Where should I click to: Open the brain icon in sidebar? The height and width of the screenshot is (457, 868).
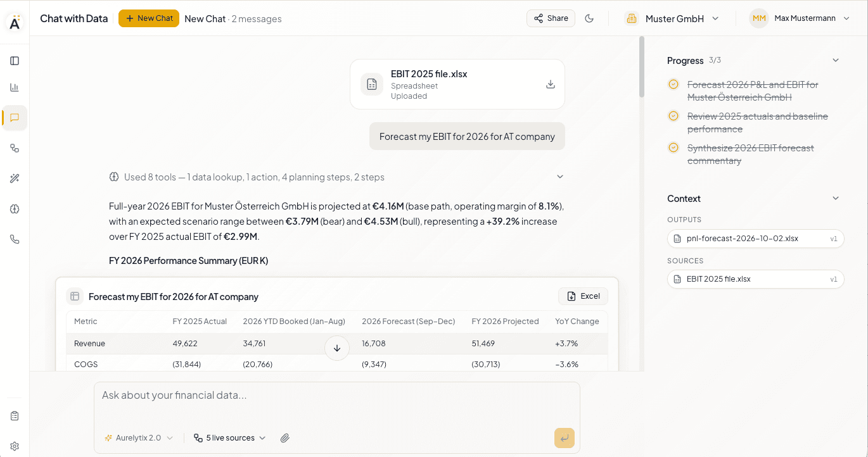coord(15,209)
